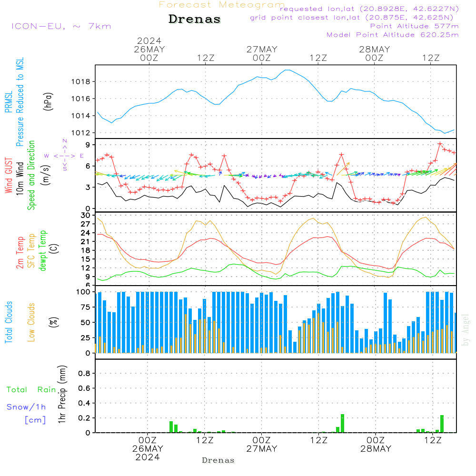476x476 pixels.
Task: Select the orange "Low Clouds" label
Action: tap(31, 322)
